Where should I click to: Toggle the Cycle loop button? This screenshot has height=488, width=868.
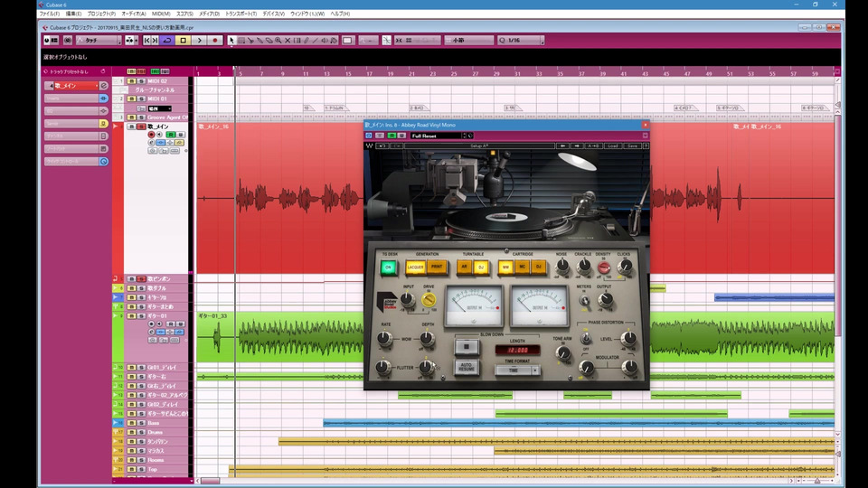[x=167, y=41]
